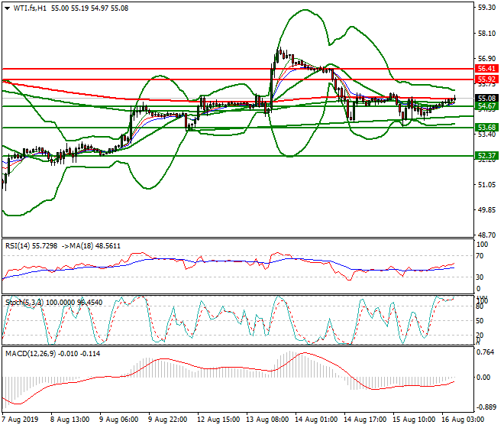This screenshot has height=428, width=504.
Task: Click the 59.30 price scale value
Action: (x=486, y=8)
